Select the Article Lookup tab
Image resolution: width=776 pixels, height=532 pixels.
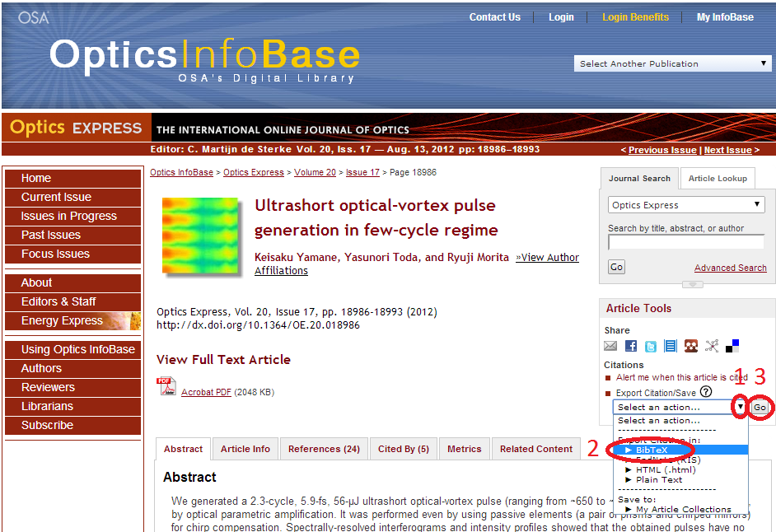click(718, 178)
